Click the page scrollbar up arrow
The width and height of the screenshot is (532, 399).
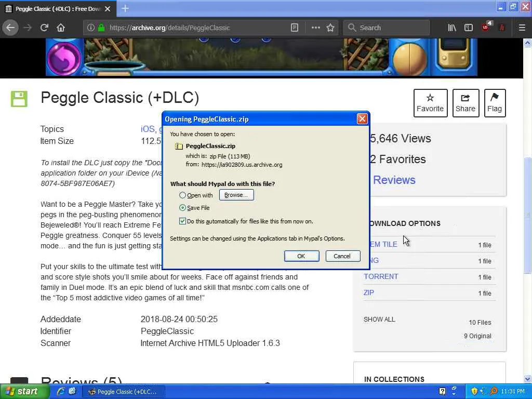527,43
